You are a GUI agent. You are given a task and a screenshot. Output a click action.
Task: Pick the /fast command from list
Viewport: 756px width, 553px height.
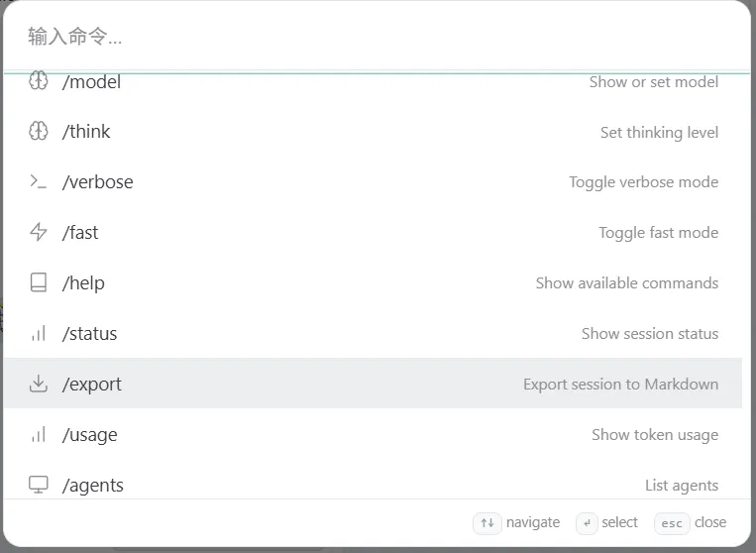pos(81,233)
